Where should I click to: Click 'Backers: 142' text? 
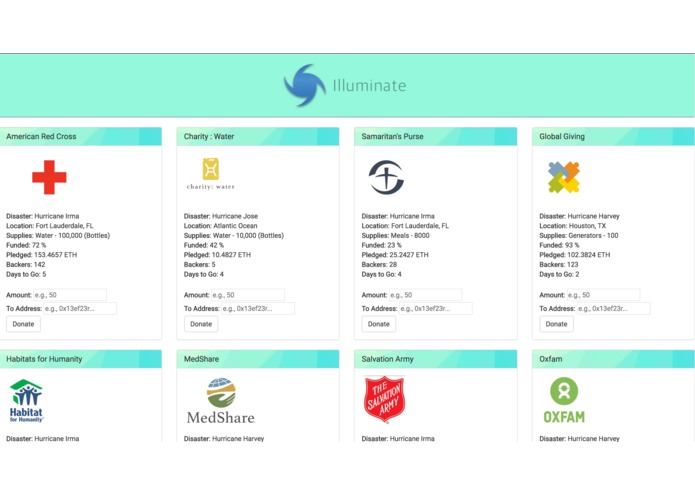pyautogui.click(x=26, y=265)
